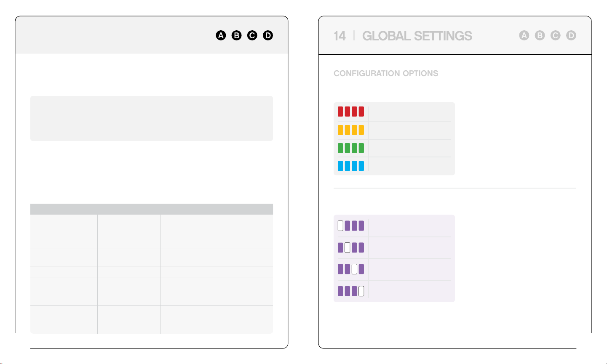The width and height of the screenshot is (607, 364).
Task: Click the 'GLOBAL SETTINGS' heading
Action: point(417,36)
